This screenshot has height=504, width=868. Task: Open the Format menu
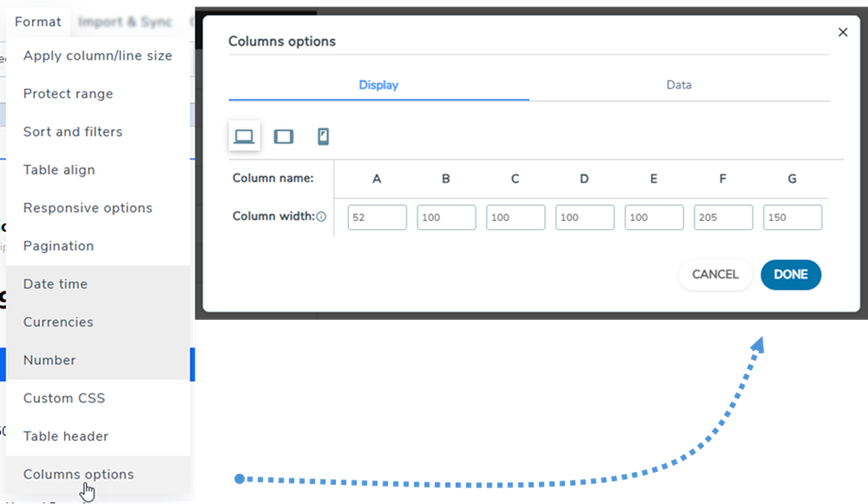38,22
